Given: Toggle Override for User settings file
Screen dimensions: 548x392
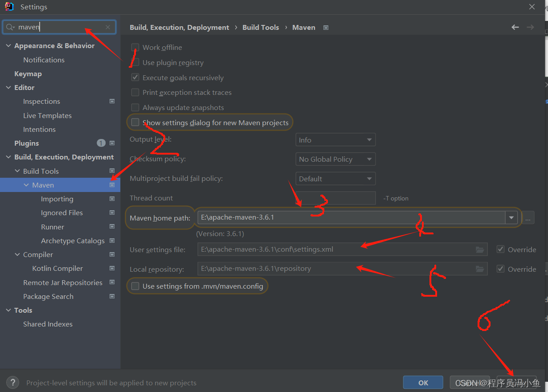Looking at the screenshot, I should coord(501,249).
